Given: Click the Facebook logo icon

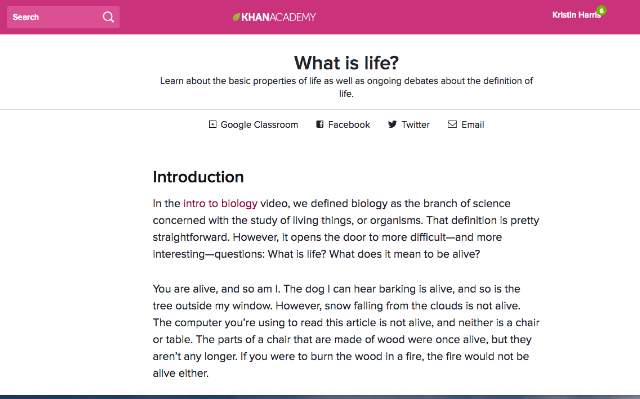Looking at the screenshot, I should point(320,124).
